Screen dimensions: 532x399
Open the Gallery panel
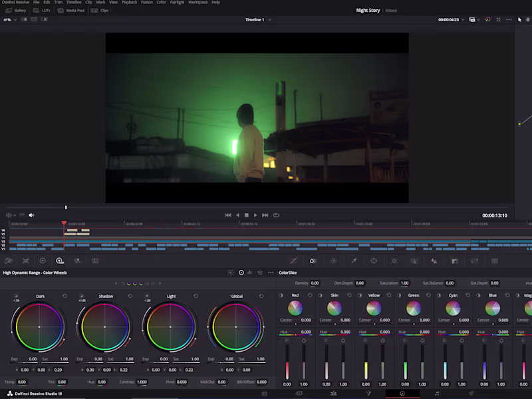(x=16, y=11)
